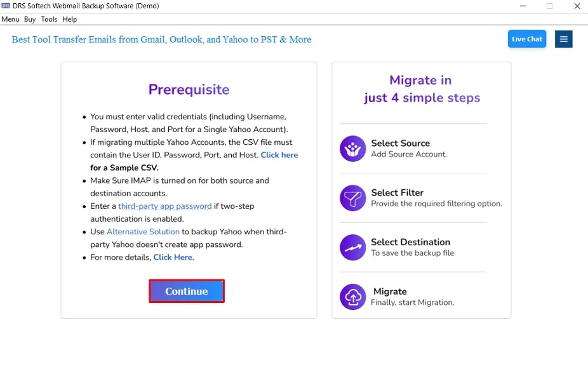Viewport: 588px width, 381px height.
Task: Click the Migrate upload icon
Action: pos(352,296)
